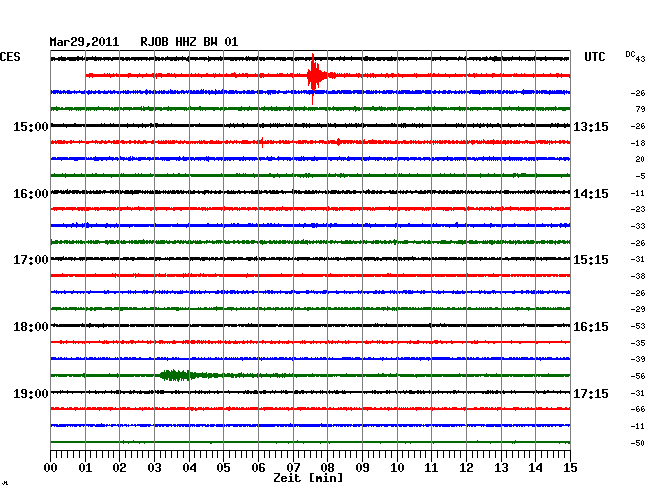650x494 pixels.
Task: Click the 00 minute axis label
Action: [x=51, y=468]
